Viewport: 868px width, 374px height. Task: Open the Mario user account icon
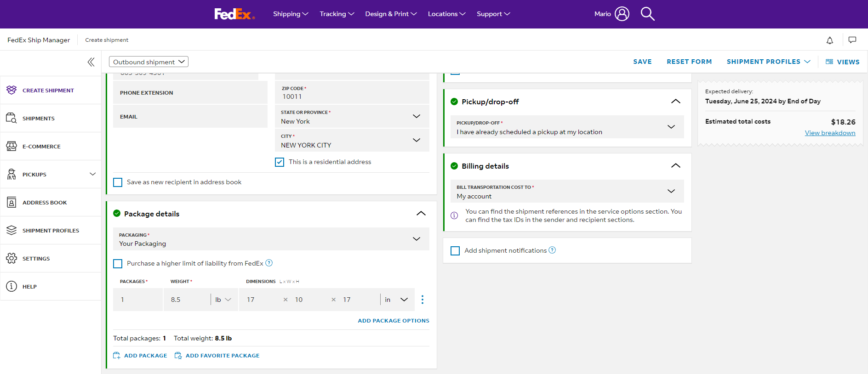coord(622,14)
